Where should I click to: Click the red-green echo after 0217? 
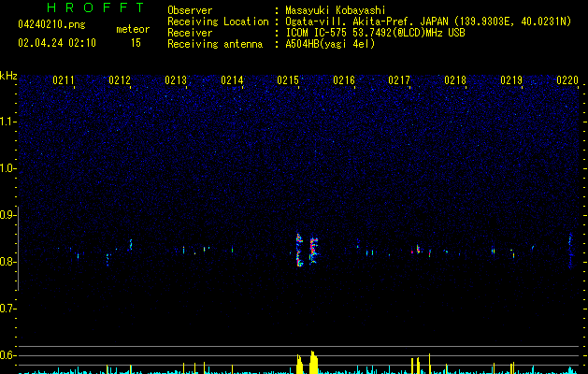tap(418, 250)
